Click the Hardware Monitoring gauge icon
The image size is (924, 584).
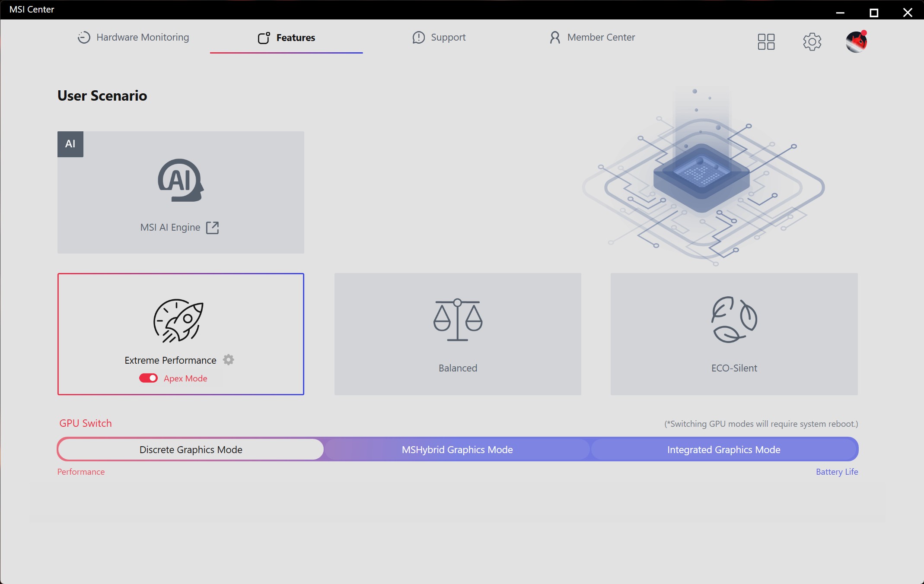[84, 38]
